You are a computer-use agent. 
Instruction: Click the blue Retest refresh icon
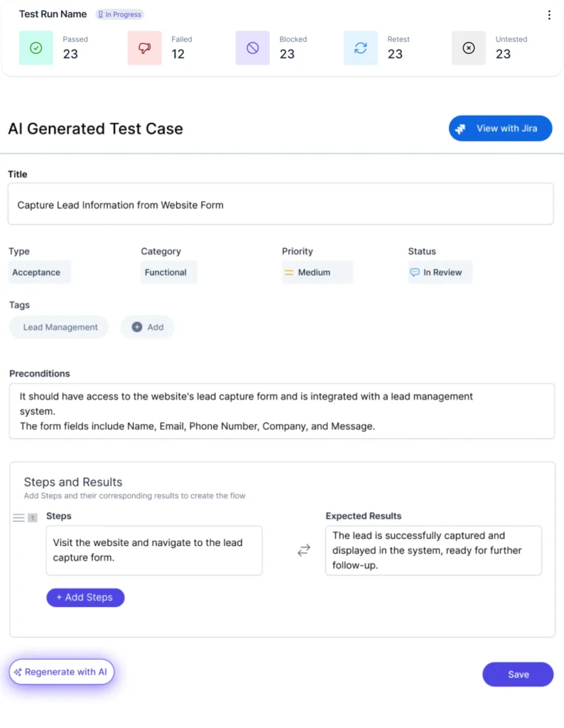(x=361, y=48)
